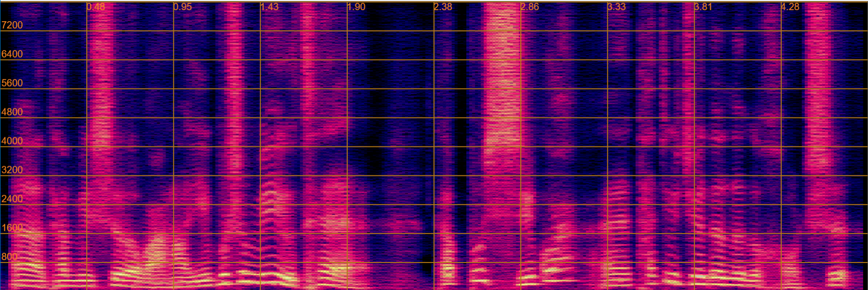Viewport: 868px width, 290px height.
Task: Click the 0.95 time axis label
Action: pyautogui.click(x=183, y=7)
